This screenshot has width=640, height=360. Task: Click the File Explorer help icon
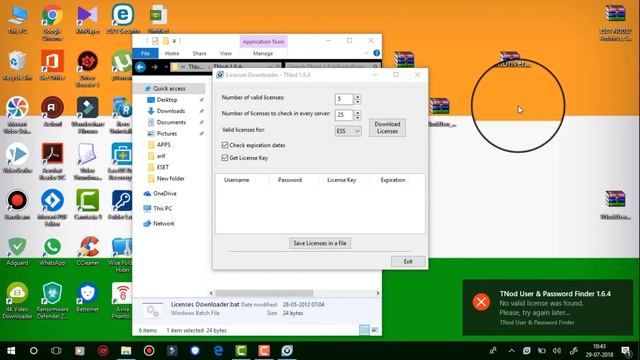pos(376,53)
